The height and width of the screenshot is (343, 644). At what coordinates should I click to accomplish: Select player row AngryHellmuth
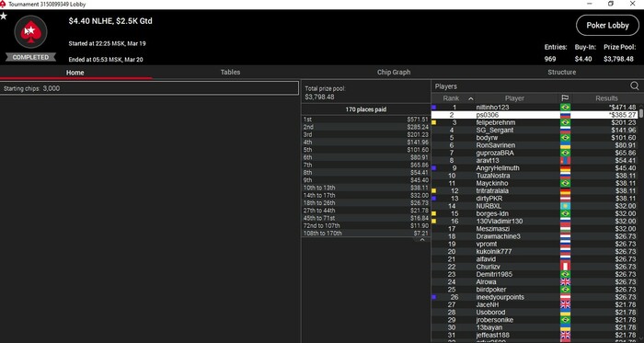click(x=535, y=168)
